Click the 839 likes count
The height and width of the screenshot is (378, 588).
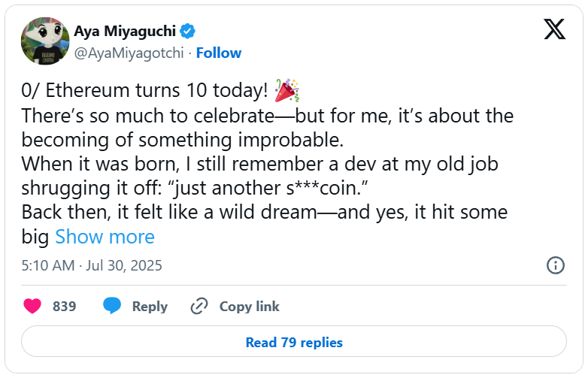(x=65, y=306)
